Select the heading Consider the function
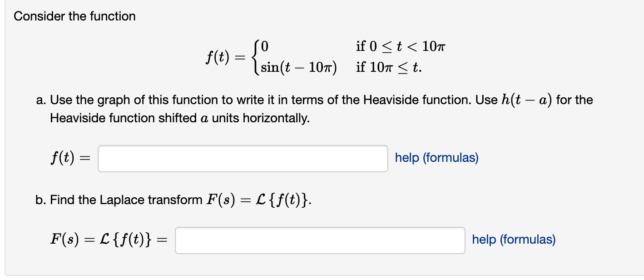Image resolution: width=644 pixels, height=280 pixels. [74, 16]
